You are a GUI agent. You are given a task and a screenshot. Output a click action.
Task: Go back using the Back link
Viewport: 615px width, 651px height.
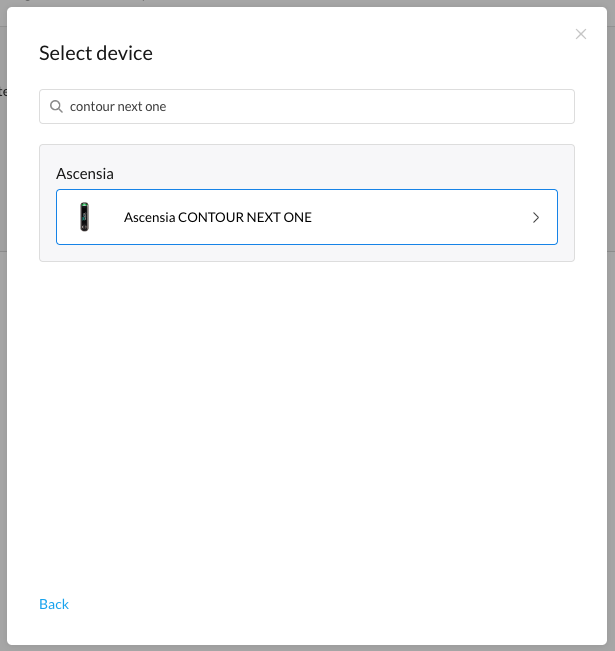(54, 604)
